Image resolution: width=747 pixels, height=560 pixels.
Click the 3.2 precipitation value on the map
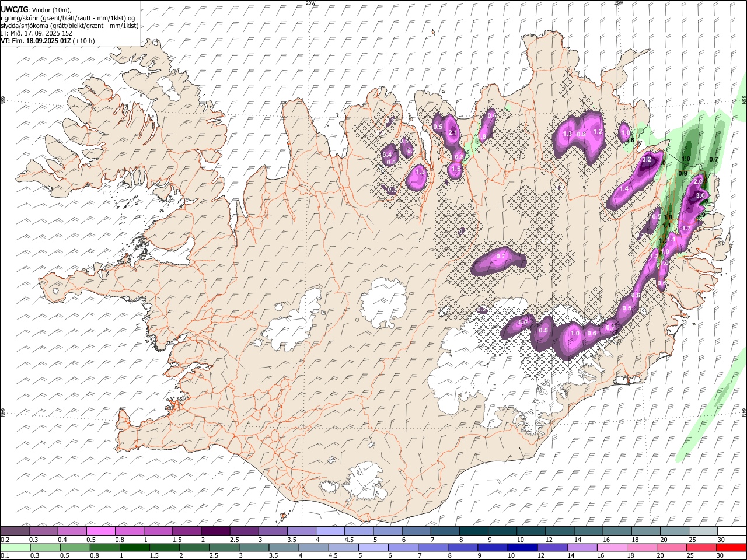647,159
